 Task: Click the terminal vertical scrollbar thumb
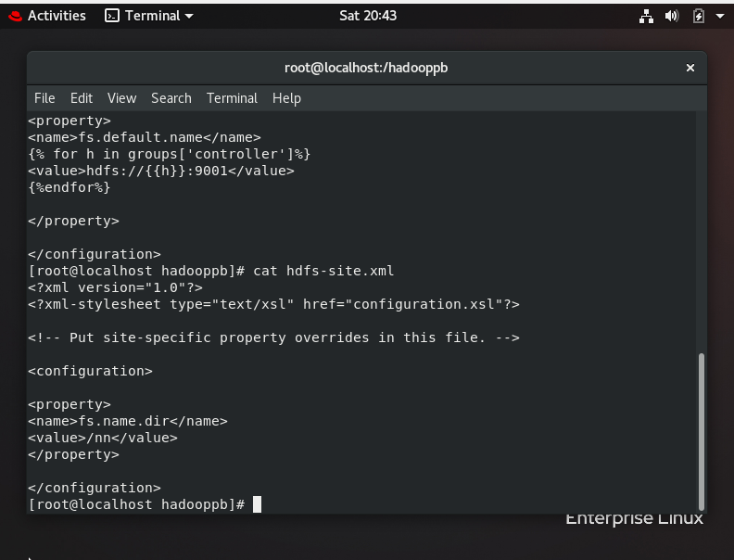(x=701, y=432)
